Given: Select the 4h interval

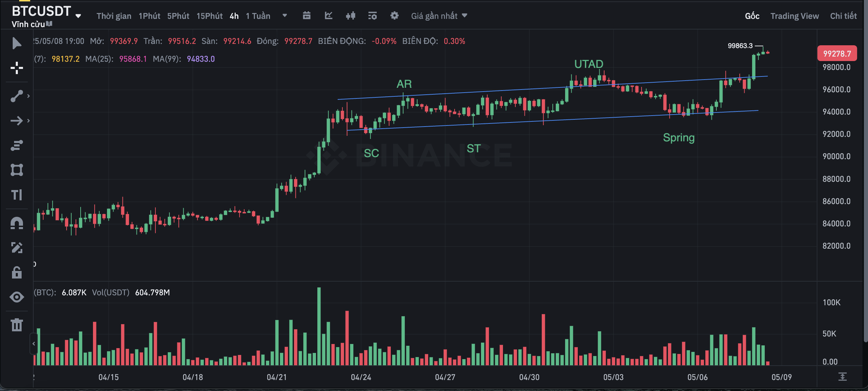Looking at the screenshot, I should coord(234,16).
